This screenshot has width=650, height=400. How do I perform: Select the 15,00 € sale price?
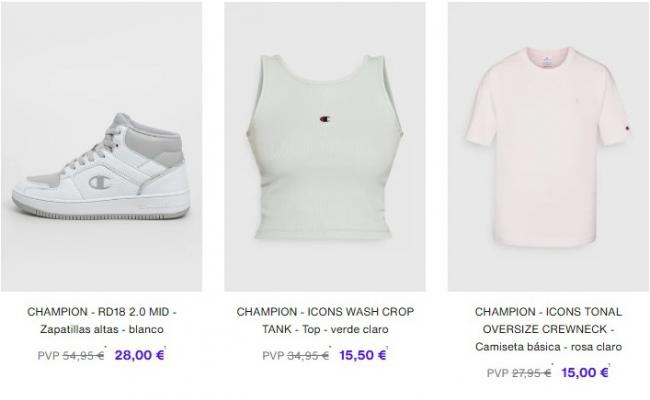coord(585,373)
